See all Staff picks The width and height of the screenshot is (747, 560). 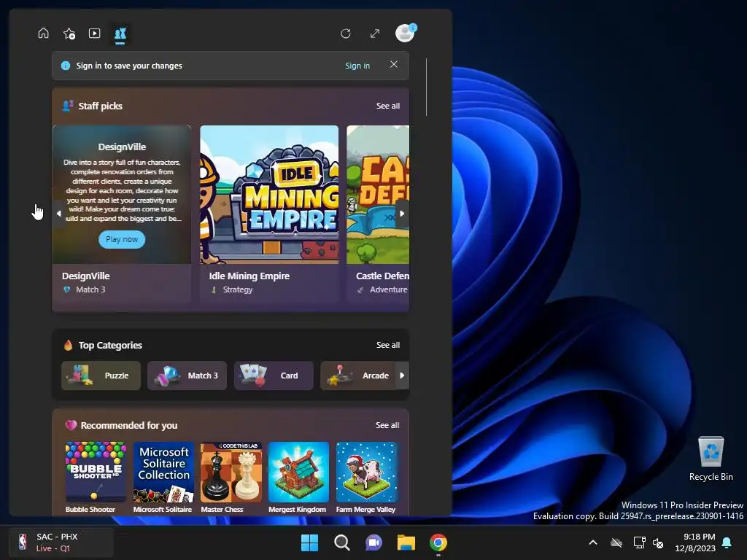[388, 106]
